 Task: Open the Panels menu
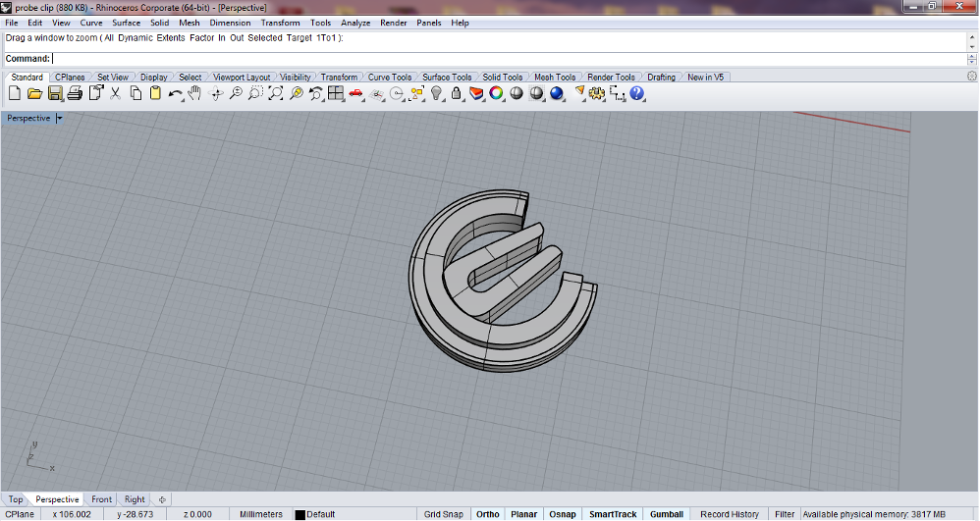429,23
